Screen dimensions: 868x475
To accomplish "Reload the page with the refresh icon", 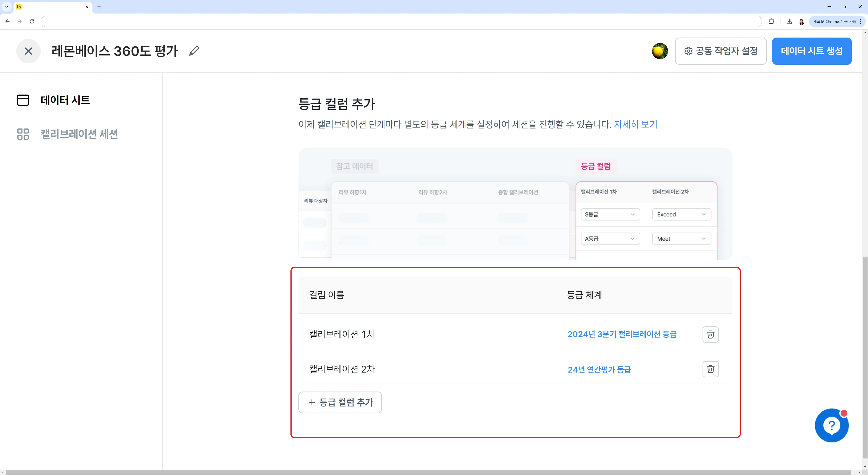I will pyautogui.click(x=32, y=21).
